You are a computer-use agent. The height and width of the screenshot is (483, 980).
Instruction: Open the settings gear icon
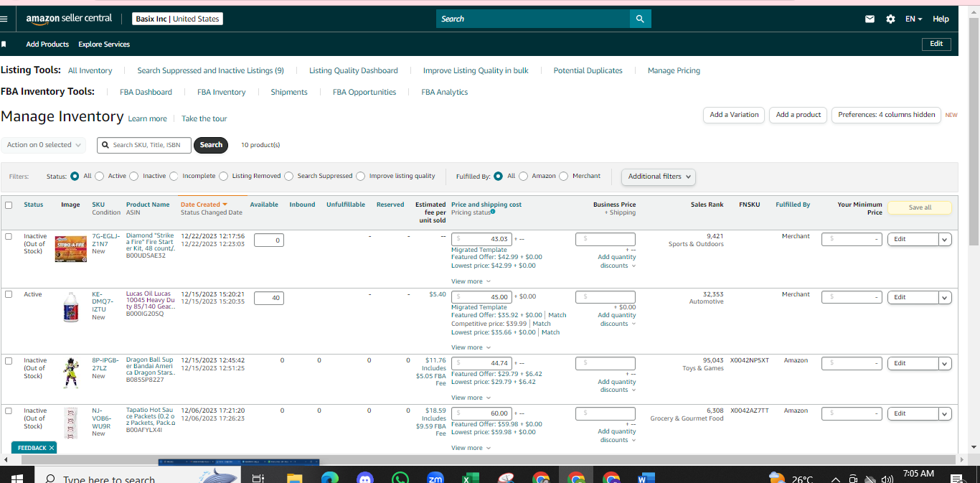890,19
